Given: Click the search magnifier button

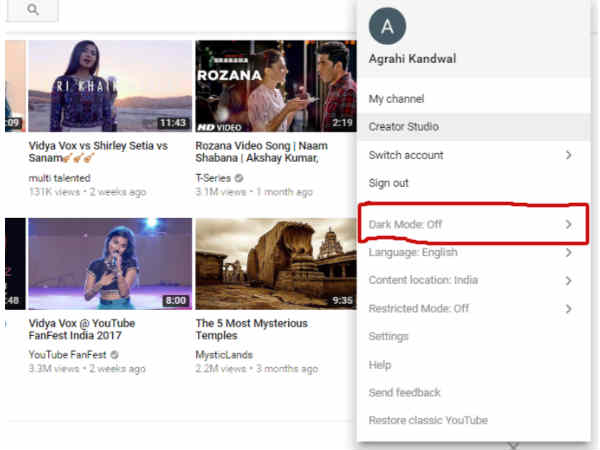Looking at the screenshot, I should (32, 10).
